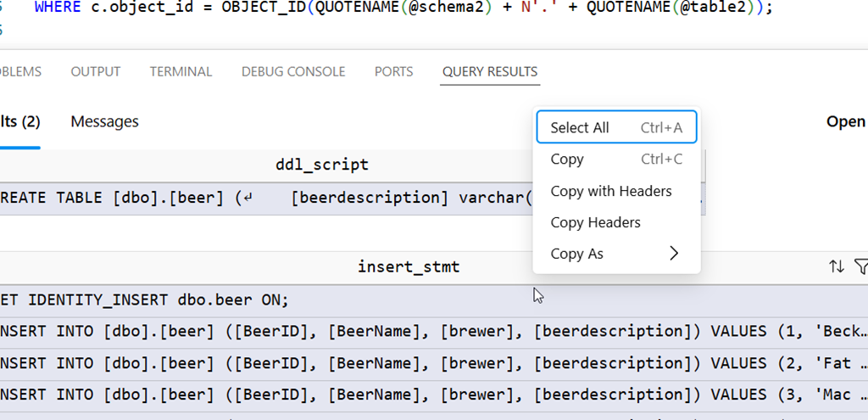Select the SET IDENTITY_INSERT dbo.beer ON row
The height and width of the screenshot is (420, 868).
434,300
